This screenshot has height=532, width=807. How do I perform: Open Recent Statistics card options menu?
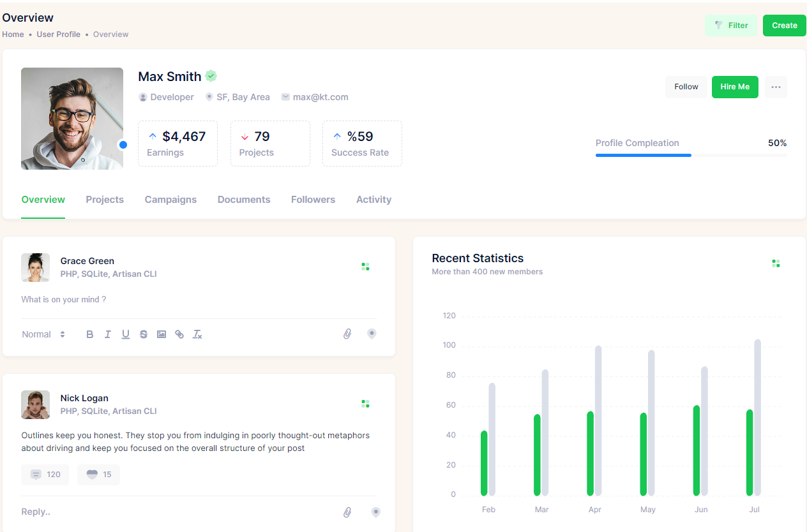776,263
